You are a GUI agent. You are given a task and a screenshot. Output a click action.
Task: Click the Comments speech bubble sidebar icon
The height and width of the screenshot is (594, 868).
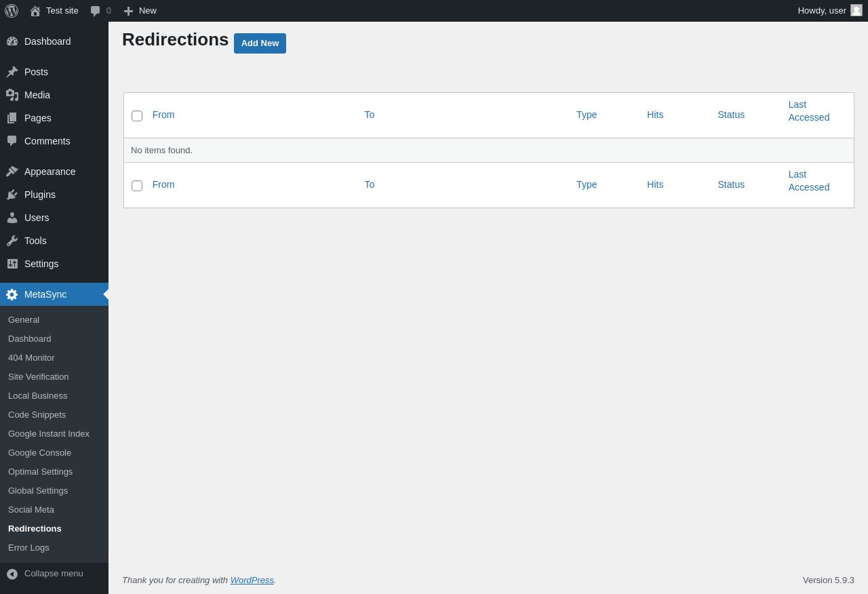coord(12,141)
